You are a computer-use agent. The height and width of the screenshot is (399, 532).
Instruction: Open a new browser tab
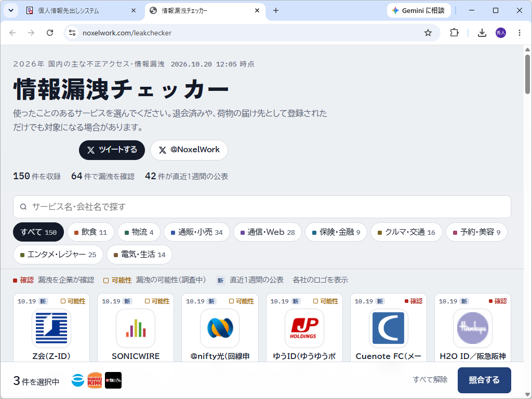pos(276,10)
